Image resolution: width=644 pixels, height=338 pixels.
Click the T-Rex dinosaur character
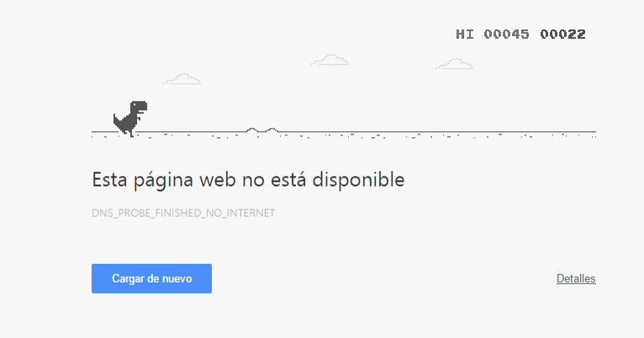130,119
